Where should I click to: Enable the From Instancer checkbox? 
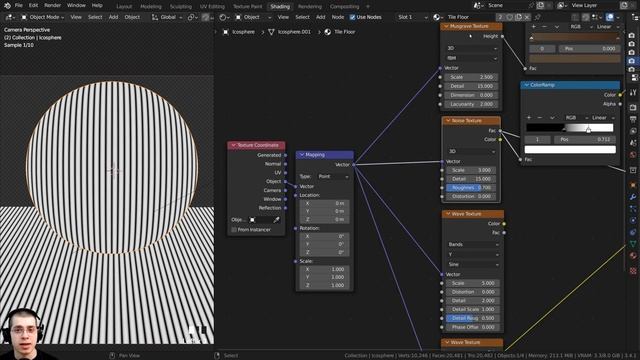tap(234, 230)
